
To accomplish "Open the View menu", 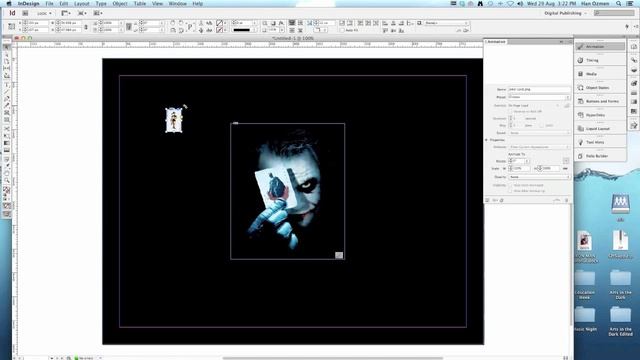I will (x=157, y=4).
